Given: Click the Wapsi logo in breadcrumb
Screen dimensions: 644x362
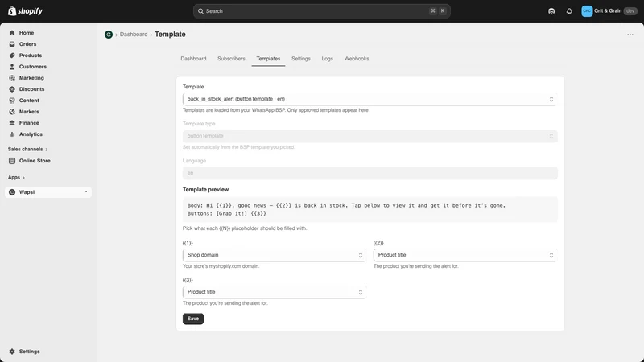Looking at the screenshot, I should point(109,35).
